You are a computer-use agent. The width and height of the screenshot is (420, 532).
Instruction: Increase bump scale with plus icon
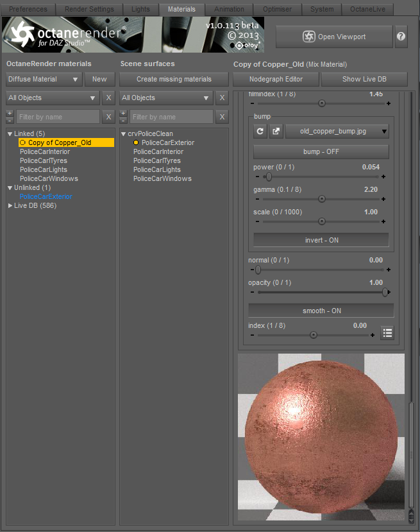[383, 221]
